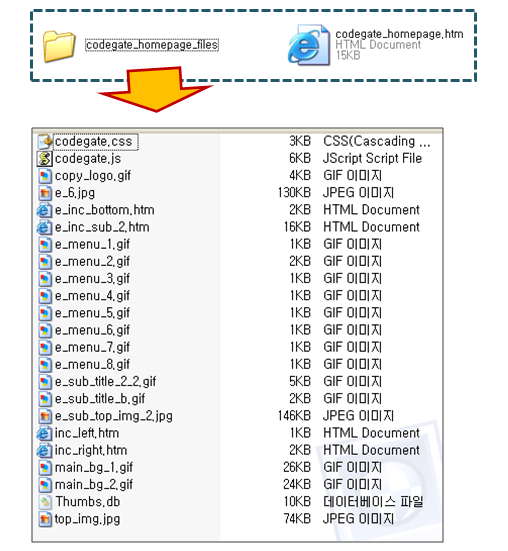
Task: Select the e_6.jpg file name
Action: click(75, 193)
